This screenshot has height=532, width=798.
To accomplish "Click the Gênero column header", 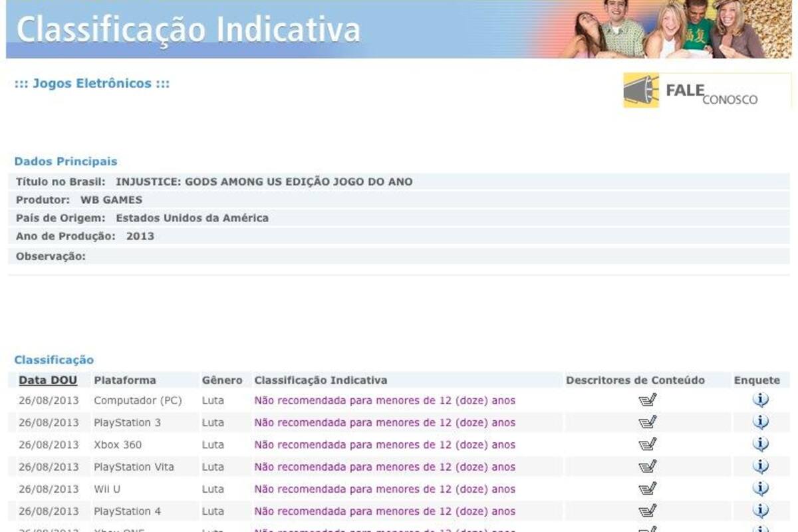I will pyautogui.click(x=222, y=380).
